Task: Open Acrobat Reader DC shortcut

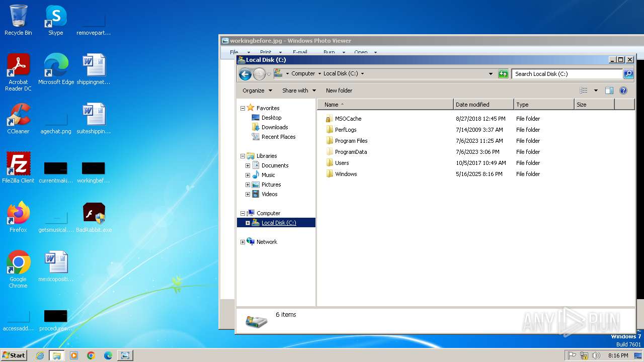Action: coord(18,72)
